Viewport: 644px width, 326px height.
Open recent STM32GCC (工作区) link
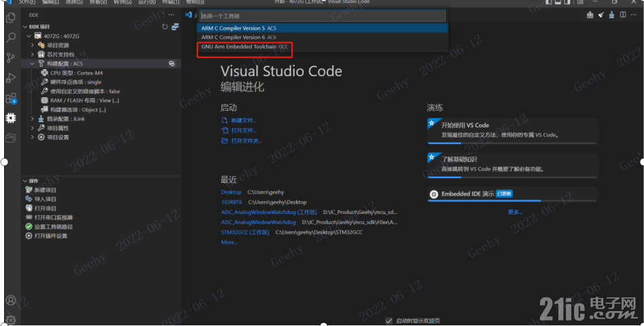tap(245, 232)
